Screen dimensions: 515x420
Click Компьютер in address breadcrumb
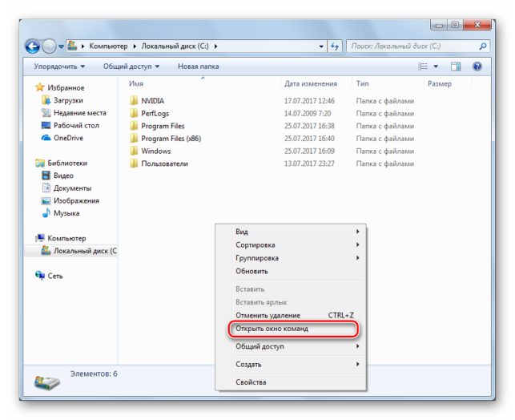pyautogui.click(x=108, y=46)
